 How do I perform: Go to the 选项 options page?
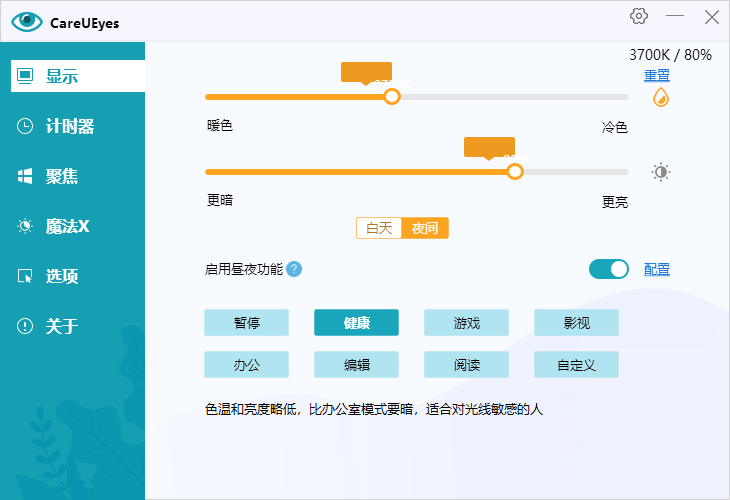(62, 276)
